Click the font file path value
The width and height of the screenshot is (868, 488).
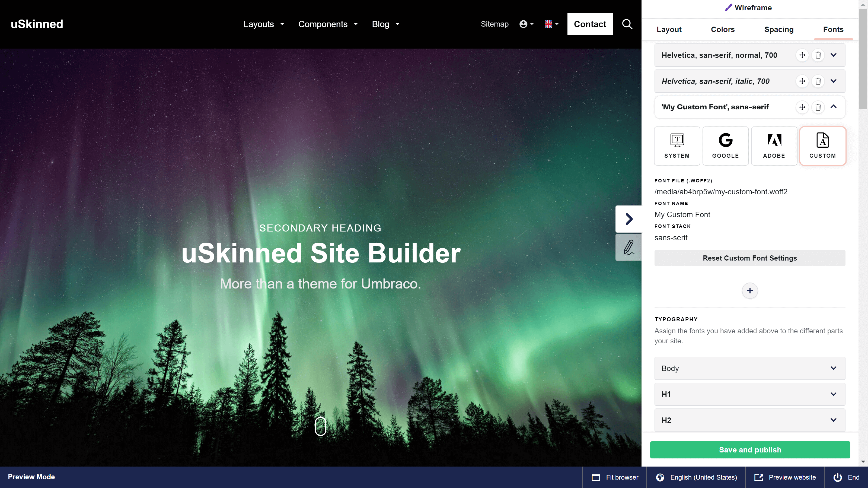click(721, 192)
